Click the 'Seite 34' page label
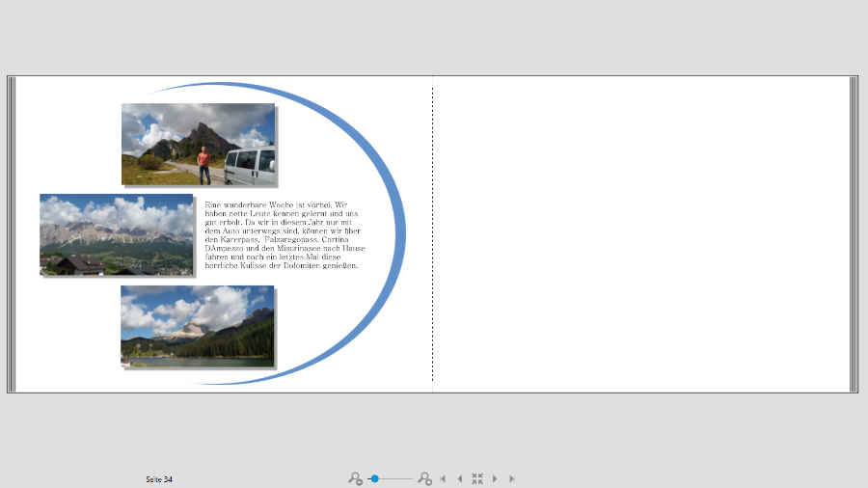 [159, 479]
